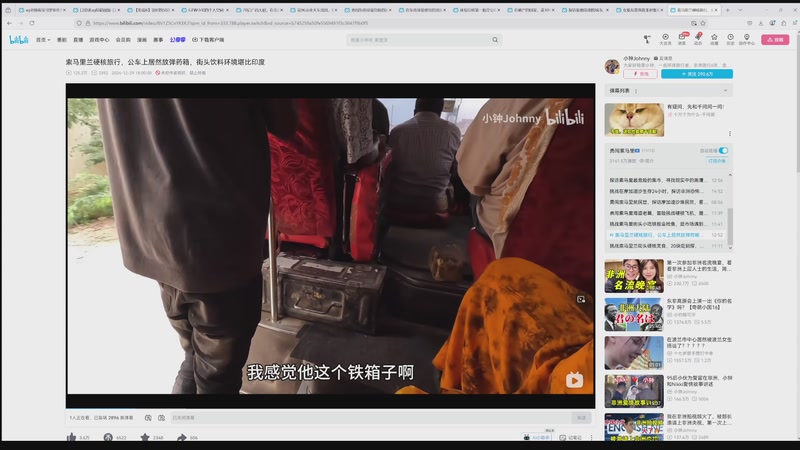800x450 pixels.
Task: Click the picture-in-picture icon on the video
Action: (581, 299)
